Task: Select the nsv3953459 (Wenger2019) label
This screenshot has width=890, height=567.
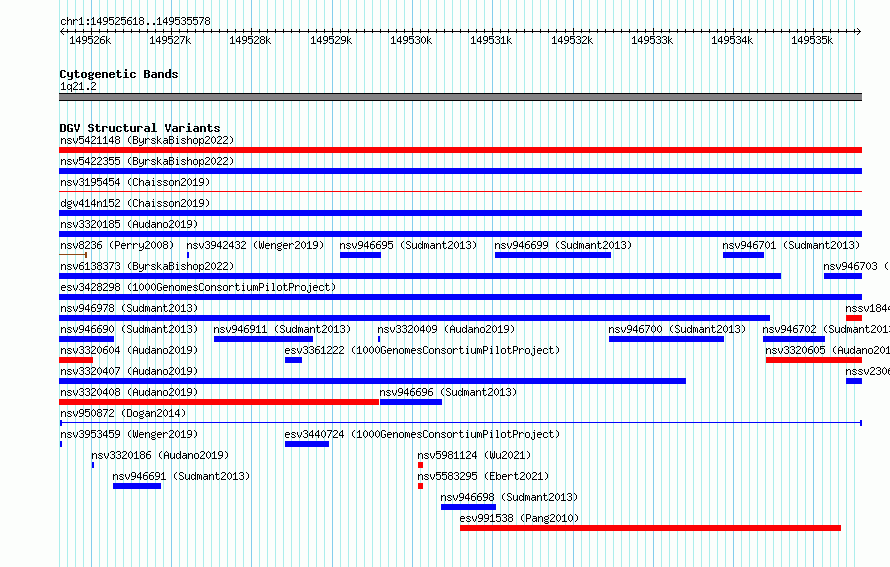Action: (129, 434)
